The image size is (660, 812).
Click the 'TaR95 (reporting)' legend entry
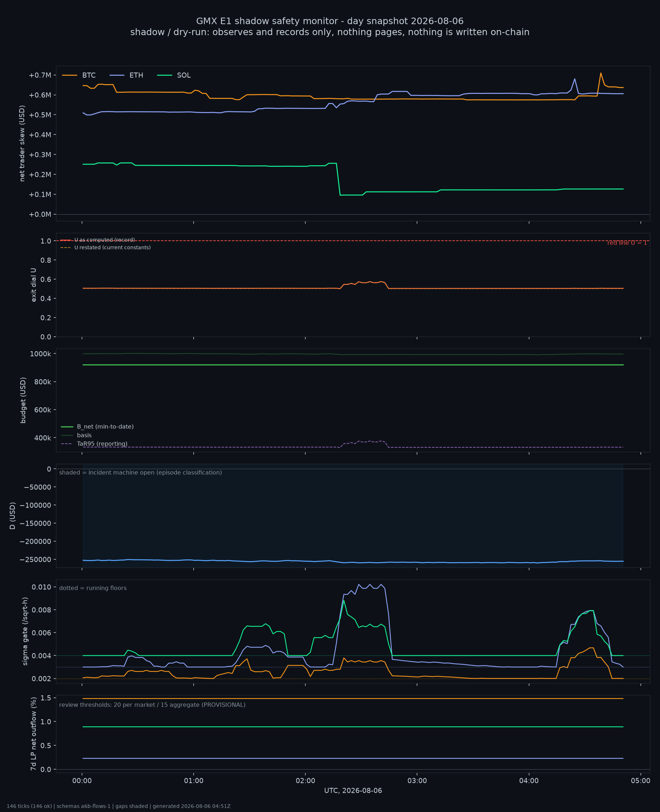[94, 444]
